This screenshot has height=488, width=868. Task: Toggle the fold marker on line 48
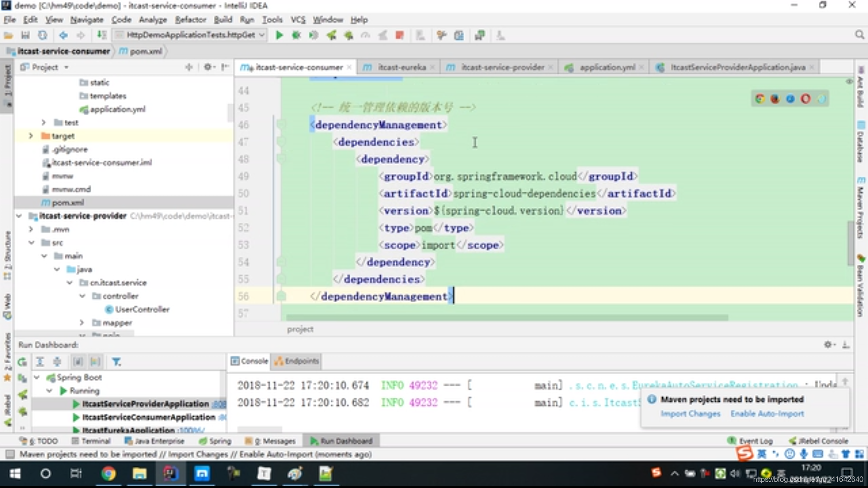click(281, 159)
